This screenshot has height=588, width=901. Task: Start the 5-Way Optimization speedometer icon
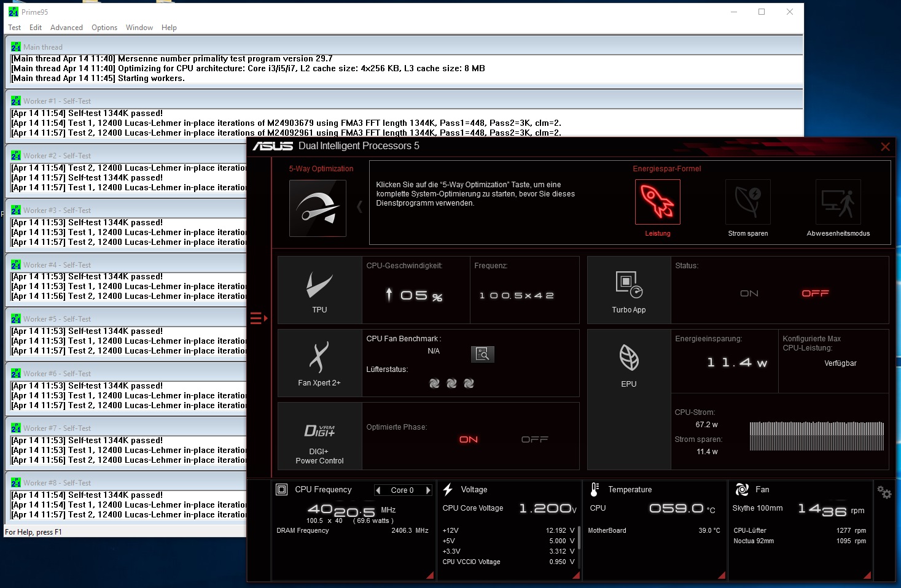point(318,208)
